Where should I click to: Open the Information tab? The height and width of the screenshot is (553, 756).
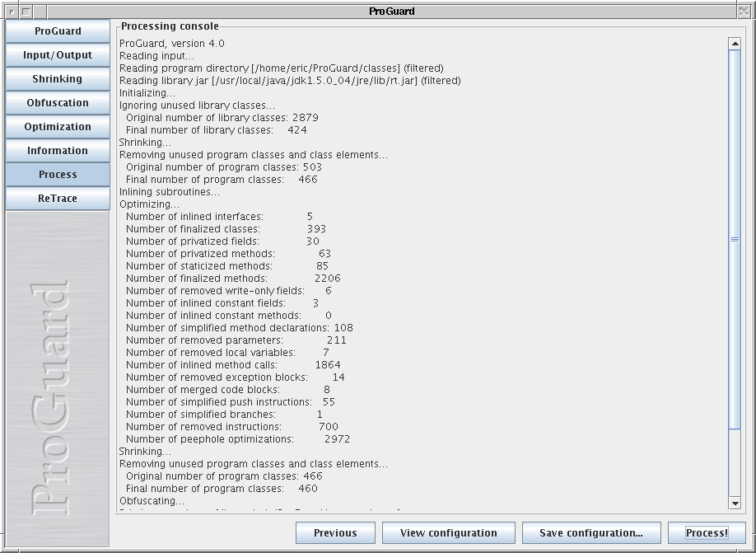58,151
